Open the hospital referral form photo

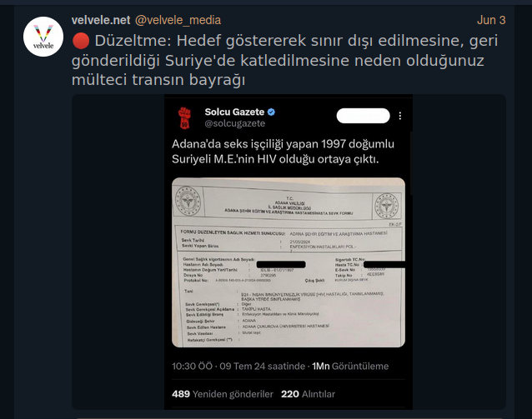point(289,262)
